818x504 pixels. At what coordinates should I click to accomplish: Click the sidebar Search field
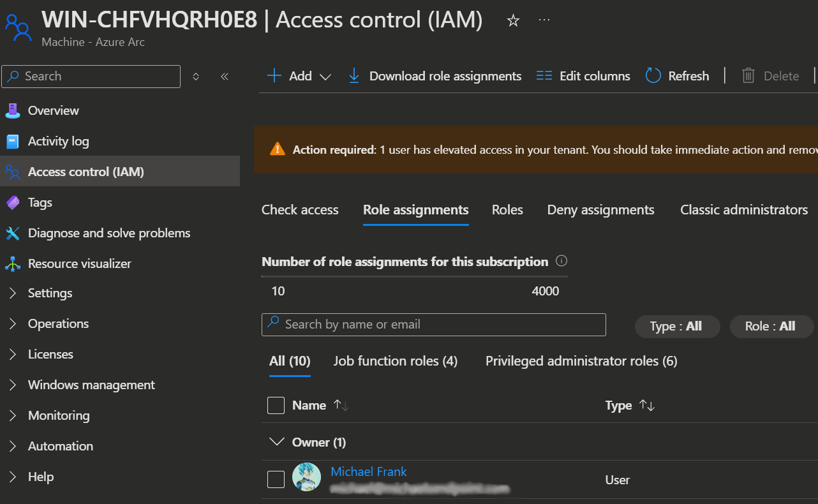[x=91, y=76]
